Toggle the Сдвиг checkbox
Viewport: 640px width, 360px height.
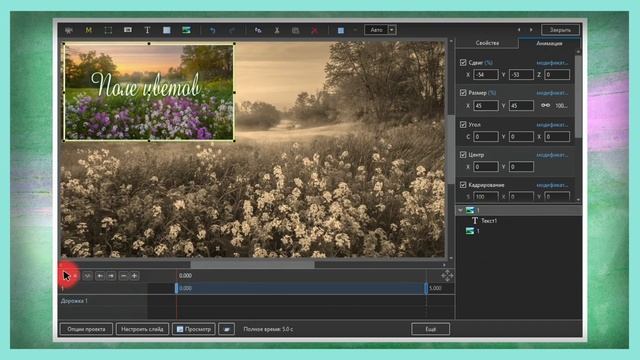(463, 62)
